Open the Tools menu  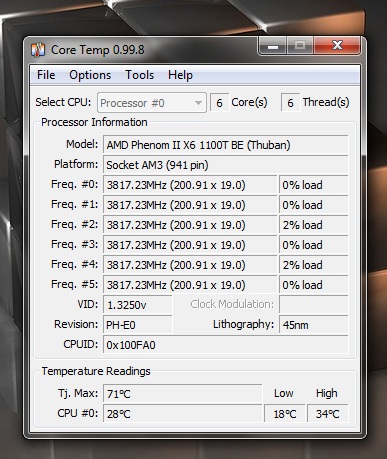tap(139, 75)
